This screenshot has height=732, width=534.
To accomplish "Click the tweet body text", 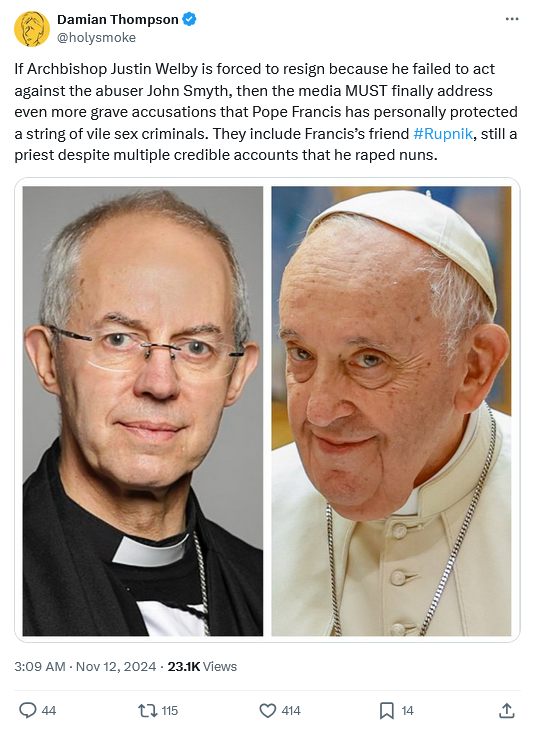I will coord(266,112).
